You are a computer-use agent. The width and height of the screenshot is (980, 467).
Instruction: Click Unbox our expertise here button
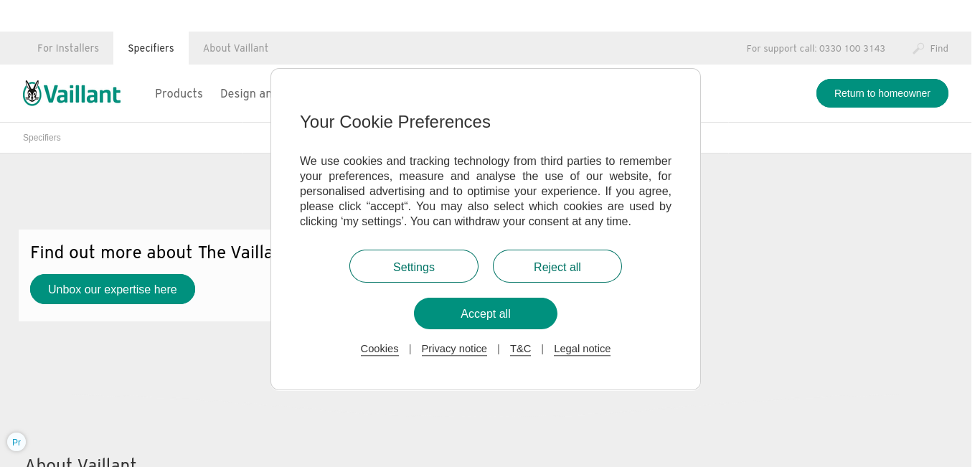(113, 289)
